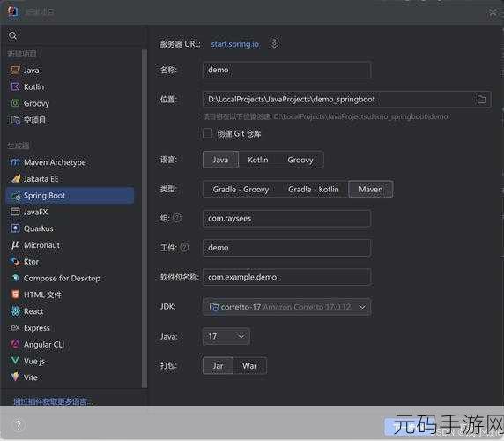Choose the Ktor generator icon
504x441 pixels.
click(15, 261)
